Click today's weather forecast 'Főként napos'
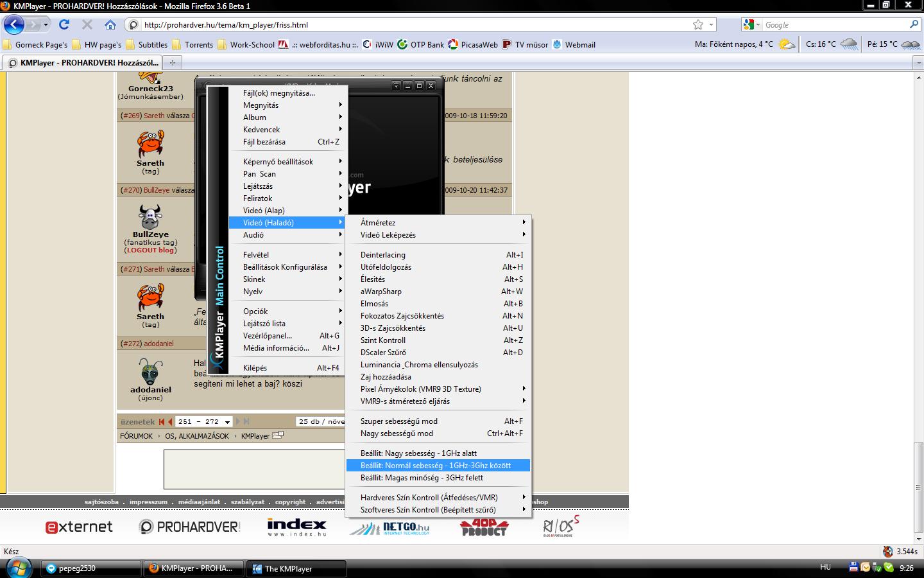Viewport: 924px width, 578px height. [744, 44]
